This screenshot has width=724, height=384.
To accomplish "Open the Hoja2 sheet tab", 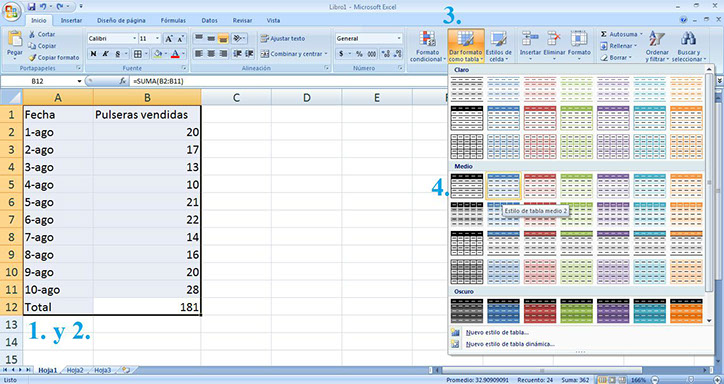I will (75, 370).
